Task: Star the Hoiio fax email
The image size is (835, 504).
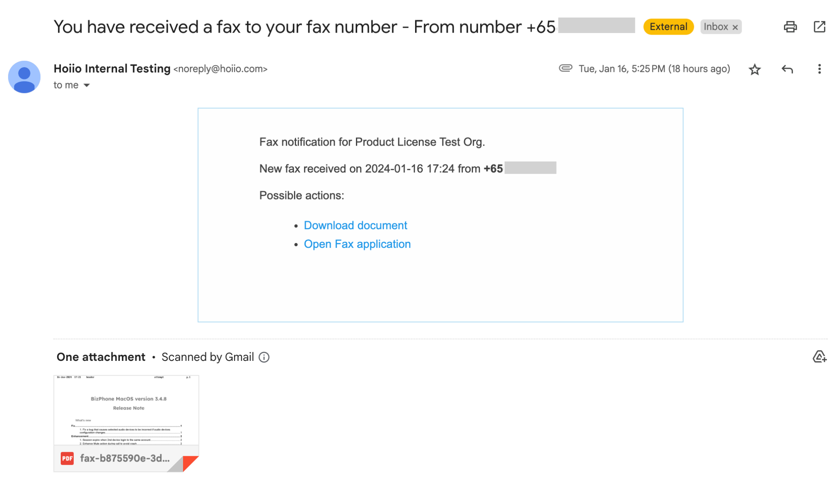Action: 755,69
